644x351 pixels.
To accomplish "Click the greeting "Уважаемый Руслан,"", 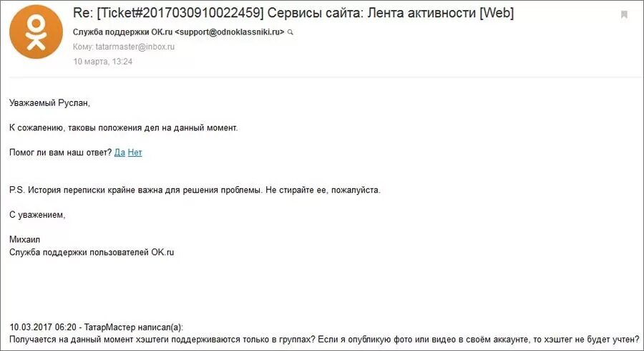I will 50,103.
